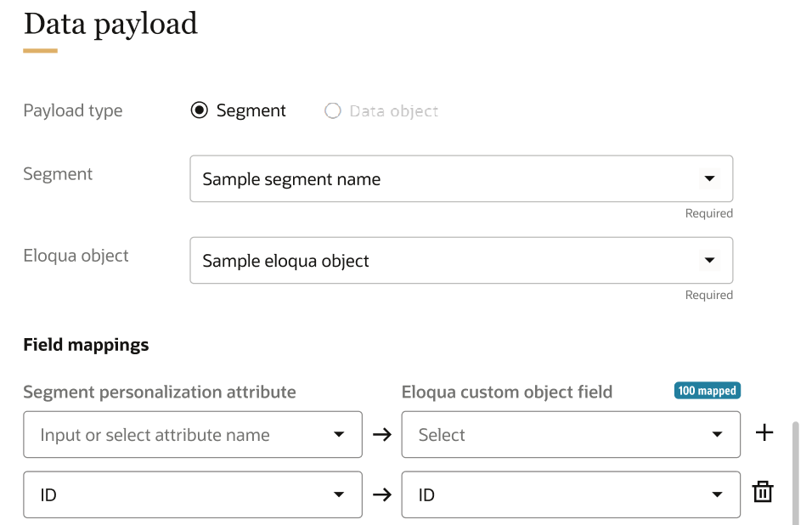Viewport: 812px width, 525px height.
Task: Click the trash icon beside ID mapping
Action: pos(763,492)
